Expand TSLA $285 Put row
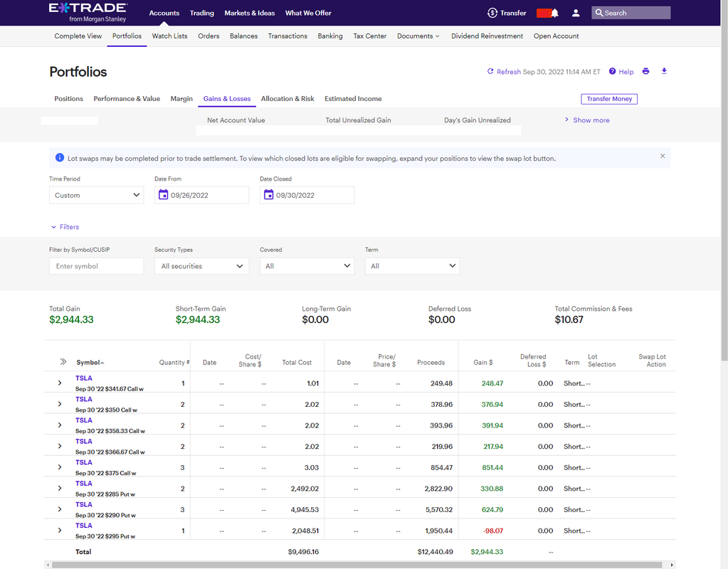 [60, 488]
